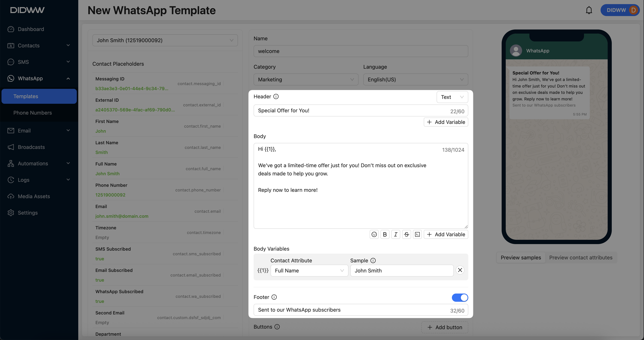Click the DIDWW account button
644x340 pixels.
pyautogui.click(x=620, y=10)
